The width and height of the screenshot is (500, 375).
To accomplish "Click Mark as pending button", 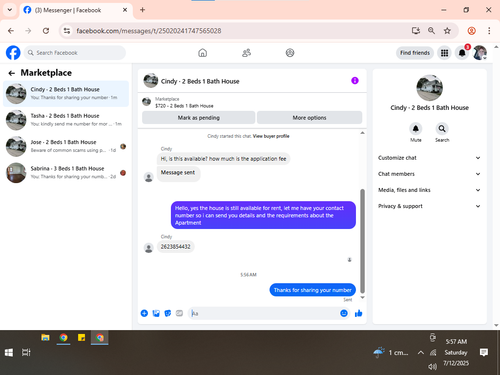I will pyautogui.click(x=199, y=118).
